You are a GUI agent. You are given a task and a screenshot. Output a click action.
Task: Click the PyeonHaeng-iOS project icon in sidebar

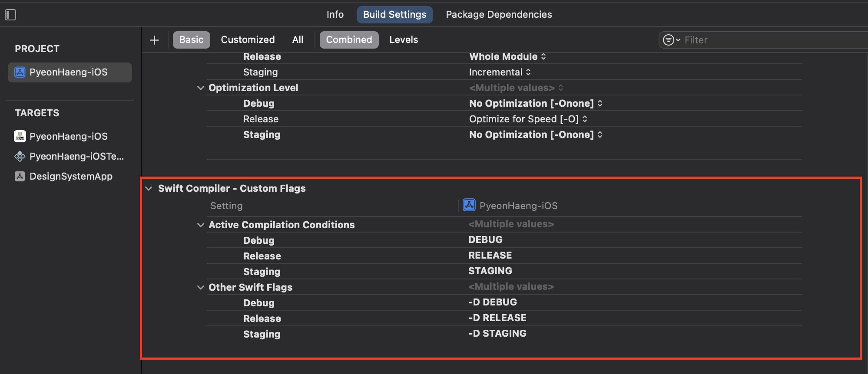point(20,72)
